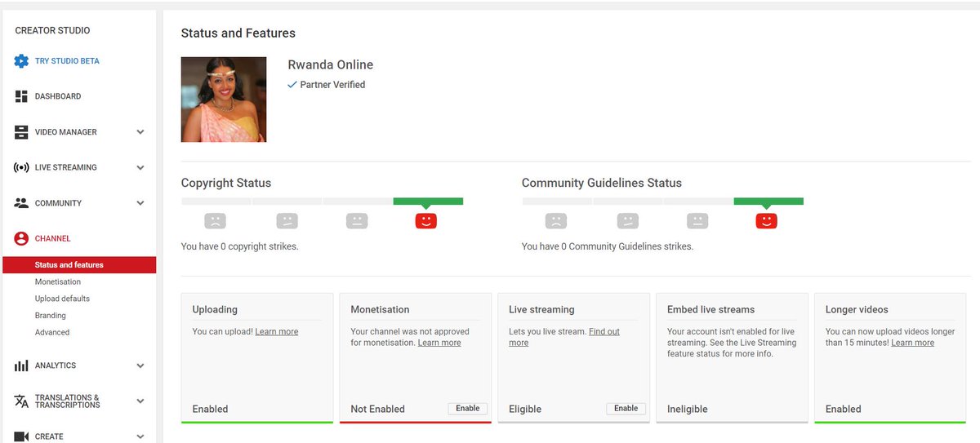
Task: Expand the Translations & Transcriptions chevron
Action: click(x=140, y=401)
